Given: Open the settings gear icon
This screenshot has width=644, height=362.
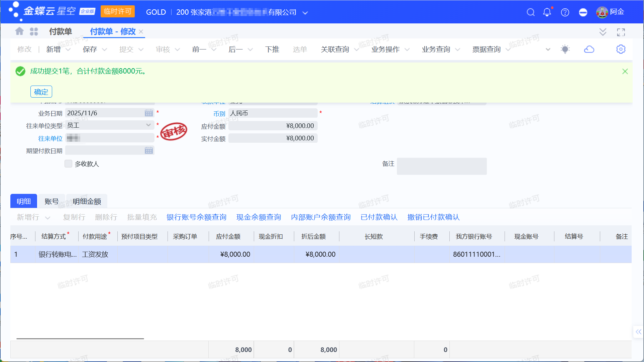Looking at the screenshot, I should coord(621,49).
